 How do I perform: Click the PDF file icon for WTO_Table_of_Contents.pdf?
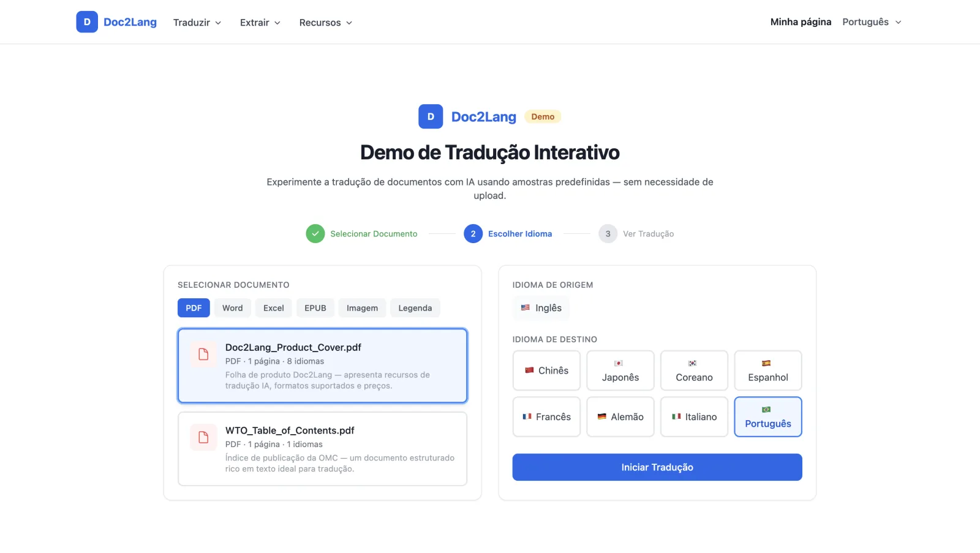click(x=203, y=437)
